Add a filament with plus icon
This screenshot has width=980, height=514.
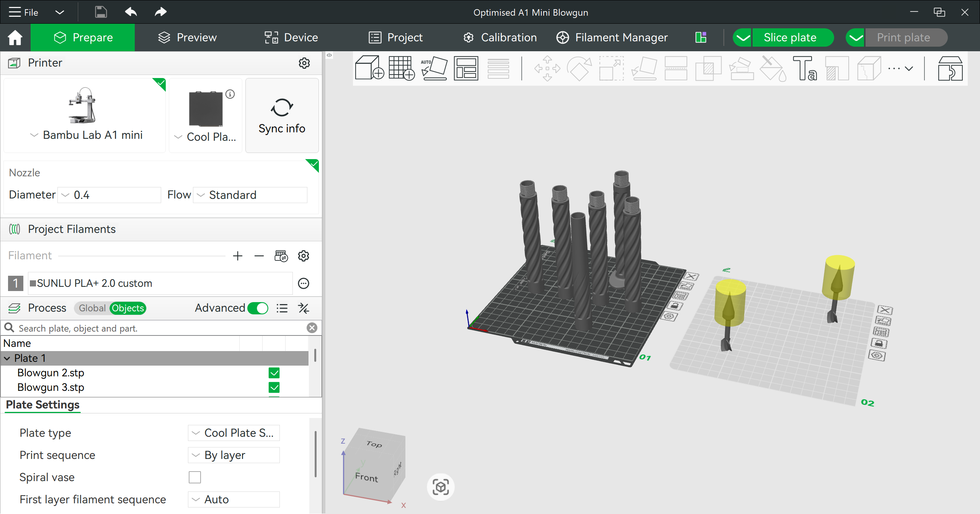point(238,256)
